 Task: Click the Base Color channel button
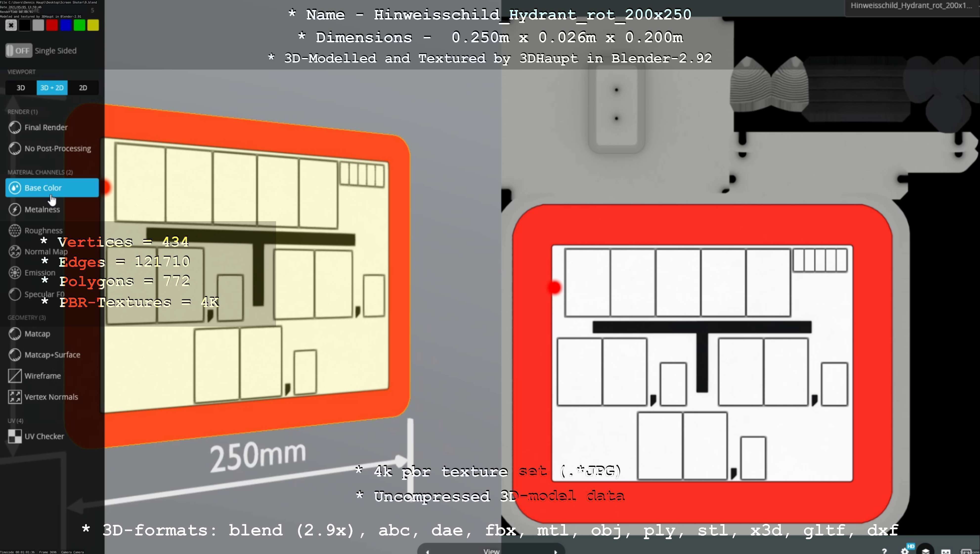[x=52, y=188]
